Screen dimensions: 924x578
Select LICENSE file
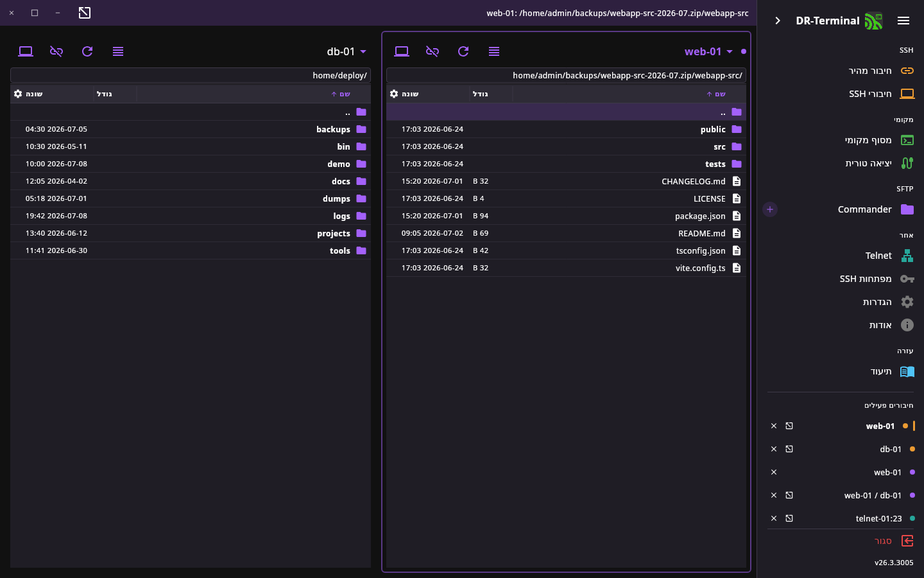566,198
